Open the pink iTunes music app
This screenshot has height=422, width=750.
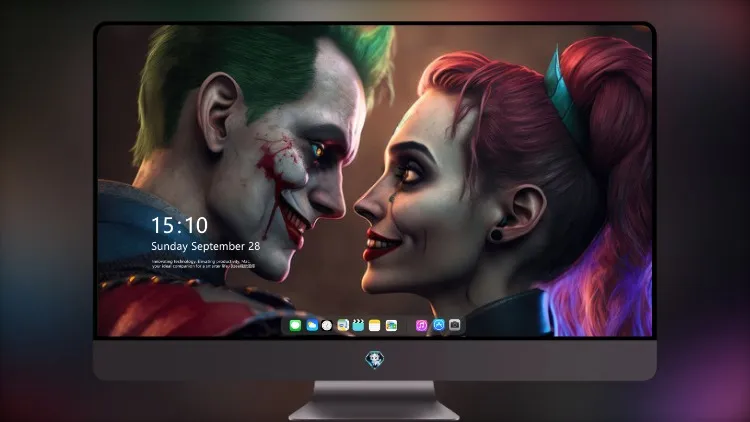click(421, 325)
